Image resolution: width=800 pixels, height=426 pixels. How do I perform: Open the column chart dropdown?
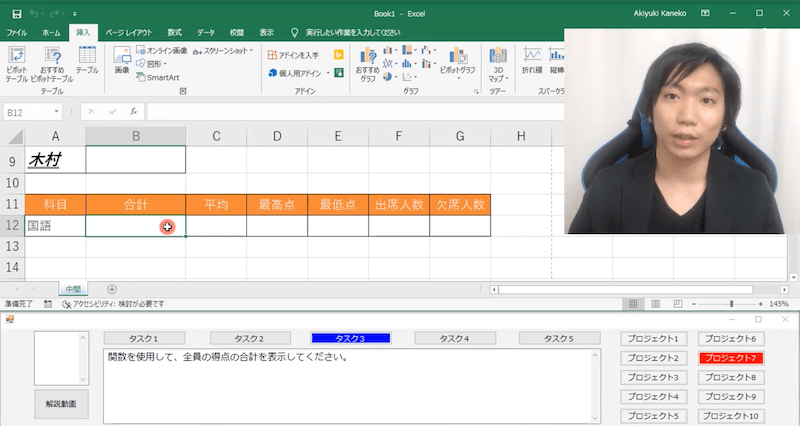click(390, 50)
